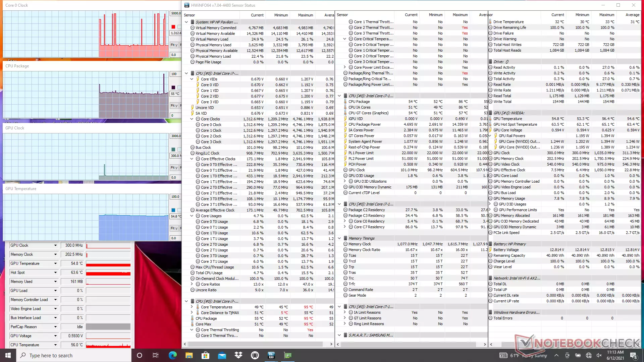
Task: Collapse the Core Clocks tree node
Action: tap(192, 119)
